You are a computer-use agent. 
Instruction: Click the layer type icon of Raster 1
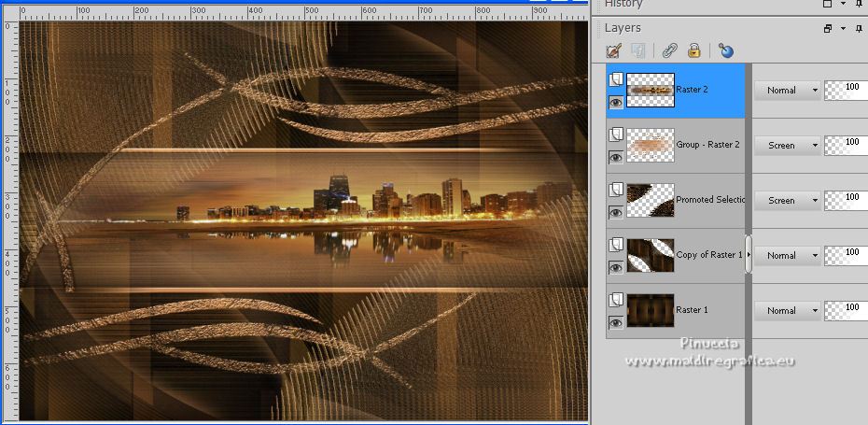[x=616, y=301]
